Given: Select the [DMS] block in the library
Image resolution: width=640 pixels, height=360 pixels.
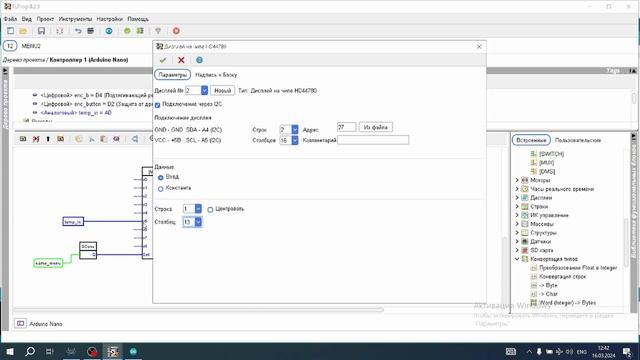Looking at the screenshot, I should pos(547,171).
